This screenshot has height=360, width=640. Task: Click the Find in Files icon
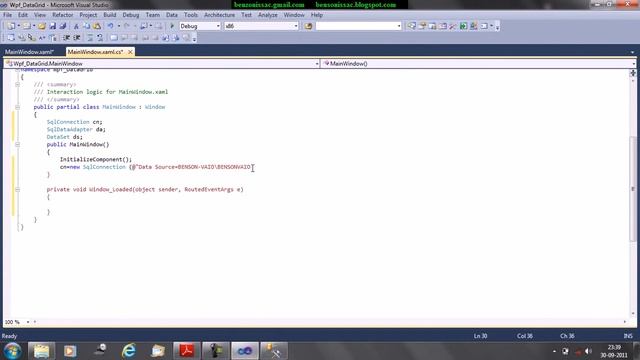click(x=308, y=26)
